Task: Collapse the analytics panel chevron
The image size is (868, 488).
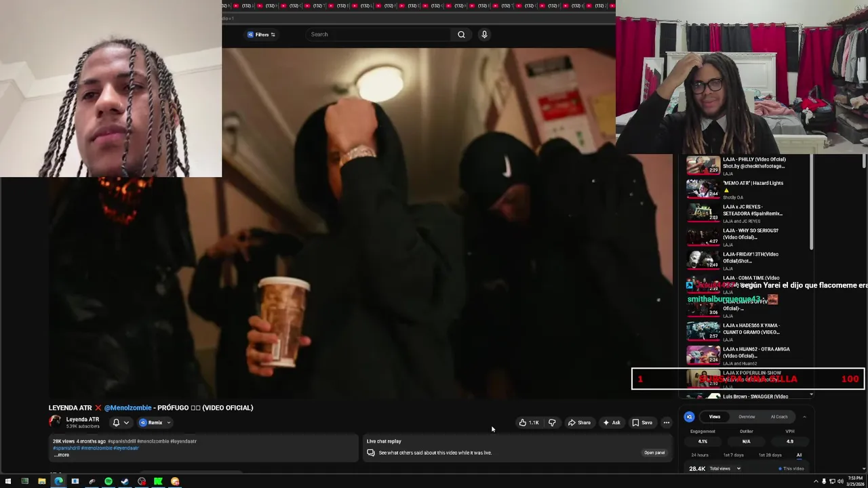Action: [804, 417]
